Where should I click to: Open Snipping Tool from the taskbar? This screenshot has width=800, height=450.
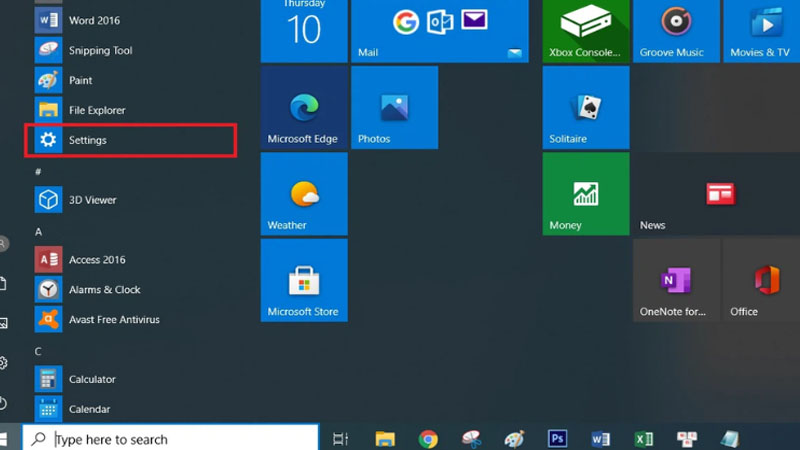point(471,439)
